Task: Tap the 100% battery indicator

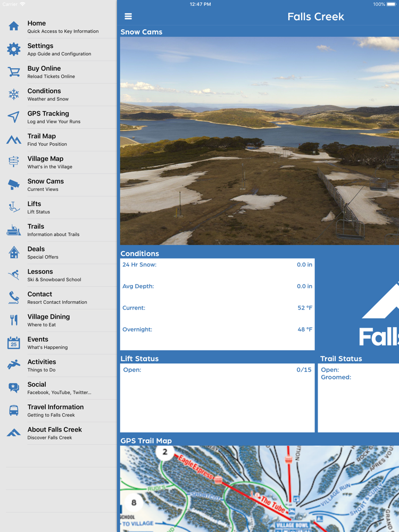Action: click(x=384, y=4)
